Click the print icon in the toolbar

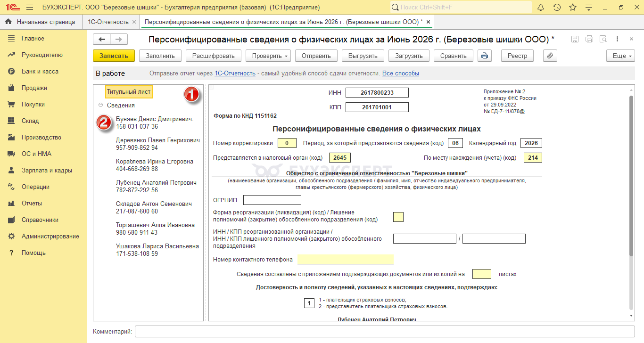pyautogui.click(x=484, y=56)
